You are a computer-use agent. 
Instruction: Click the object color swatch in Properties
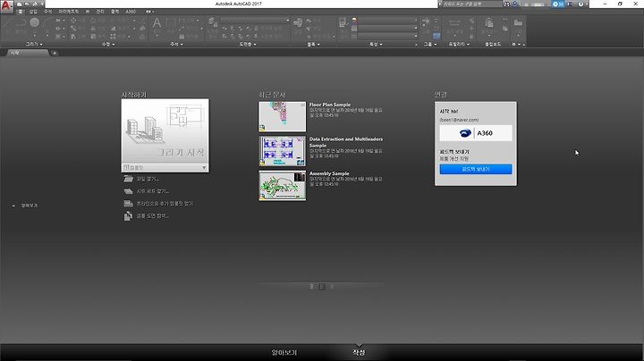click(354, 20)
